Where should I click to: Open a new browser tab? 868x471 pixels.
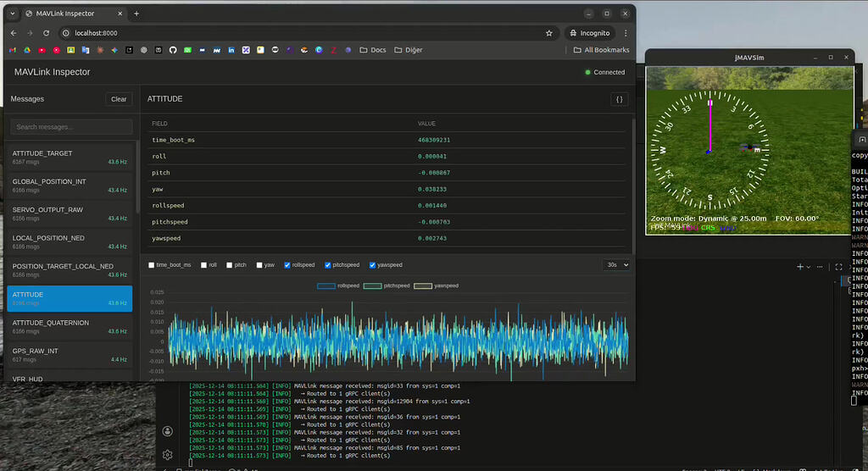coord(136,14)
